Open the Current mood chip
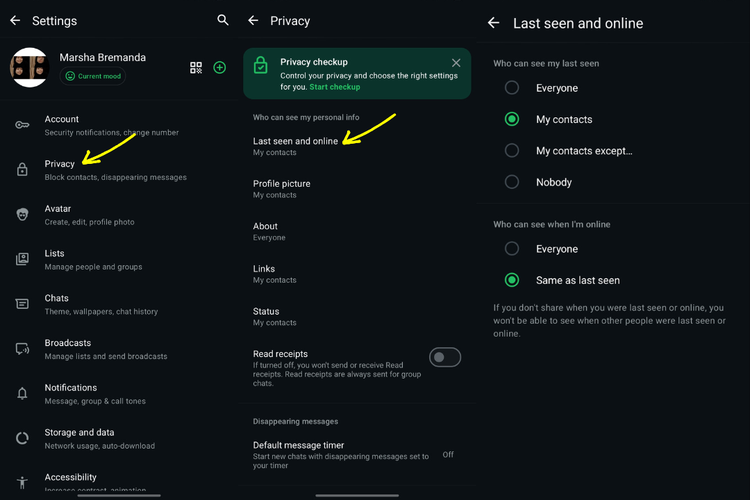Screen dimensions: 750x500 point(93,76)
